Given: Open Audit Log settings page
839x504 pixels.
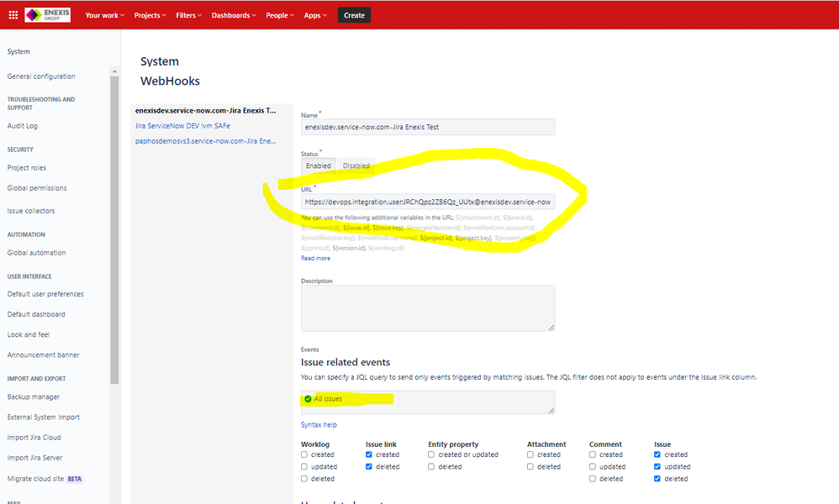Looking at the screenshot, I should coord(23,126).
